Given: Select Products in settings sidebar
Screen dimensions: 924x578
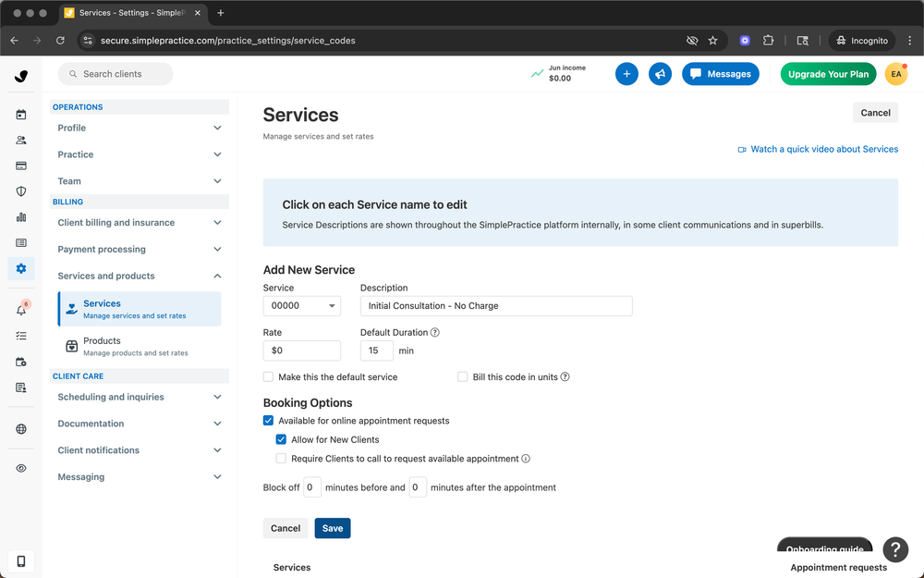Looking at the screenshot, I should pyautogui.click(x=140, y=346).
